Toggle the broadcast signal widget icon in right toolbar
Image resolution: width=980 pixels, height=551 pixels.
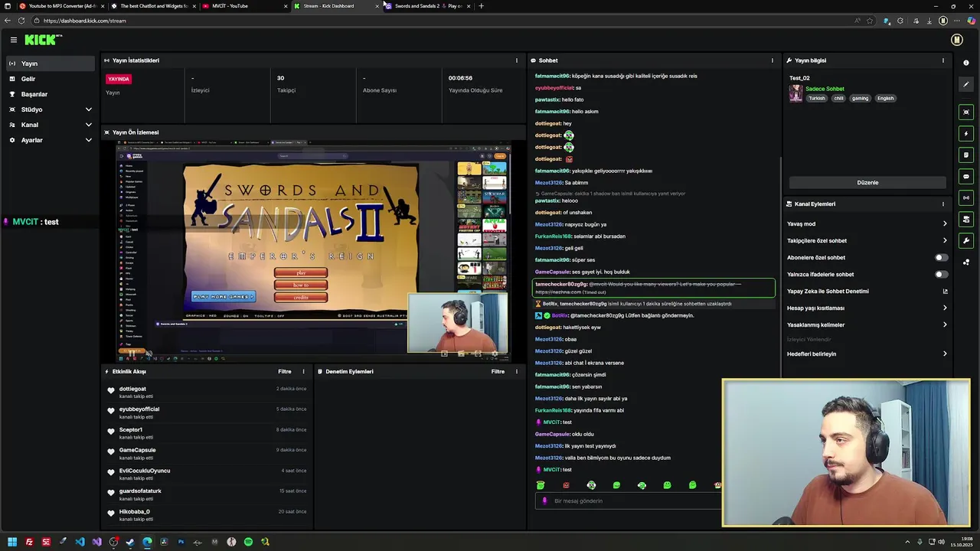point(966,198)
